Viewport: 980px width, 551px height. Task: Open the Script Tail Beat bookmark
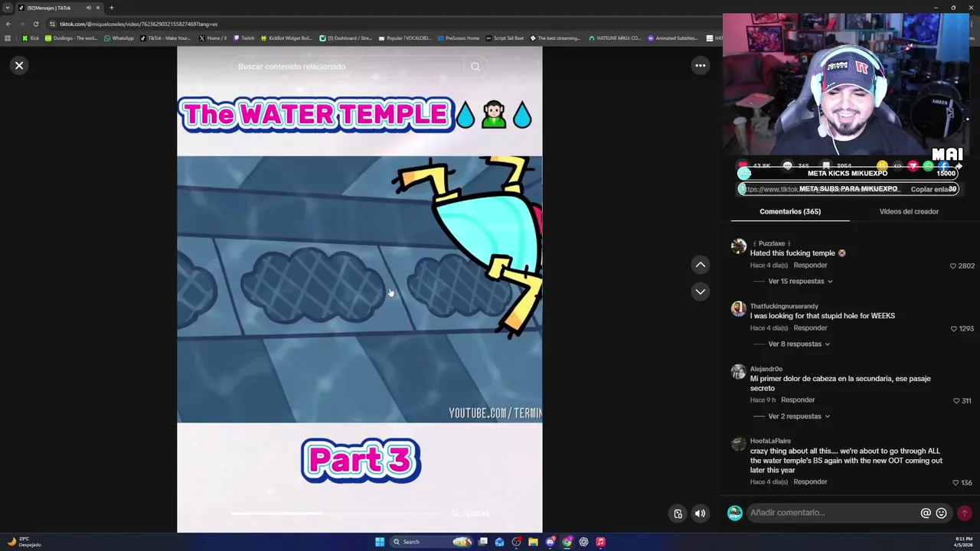[x=505, y=38]
